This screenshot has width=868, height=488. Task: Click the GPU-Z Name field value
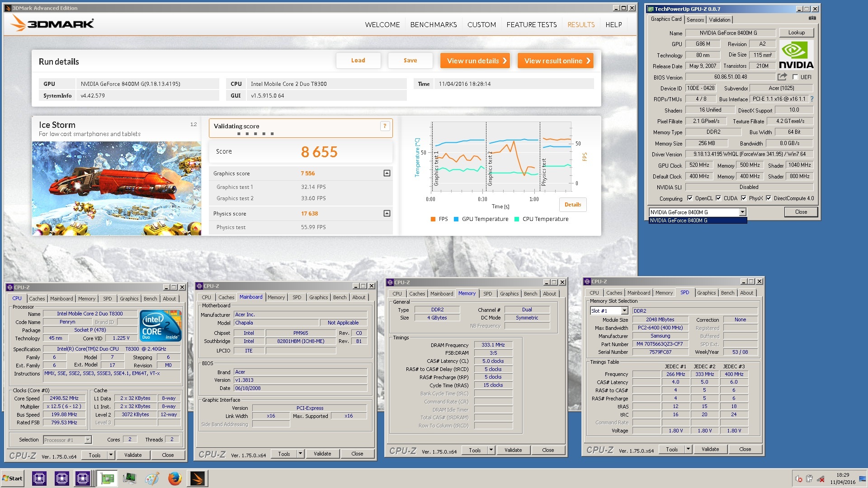731,33
